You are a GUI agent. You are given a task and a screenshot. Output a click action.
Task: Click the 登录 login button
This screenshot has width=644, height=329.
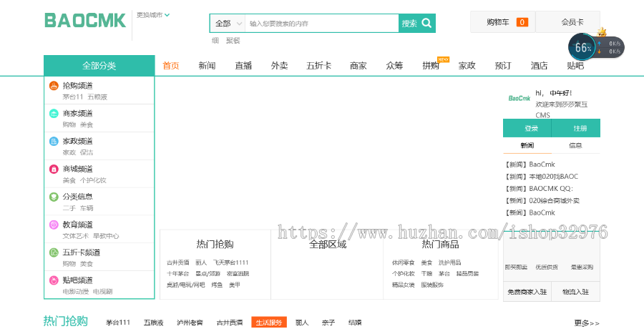click(527, 128)
